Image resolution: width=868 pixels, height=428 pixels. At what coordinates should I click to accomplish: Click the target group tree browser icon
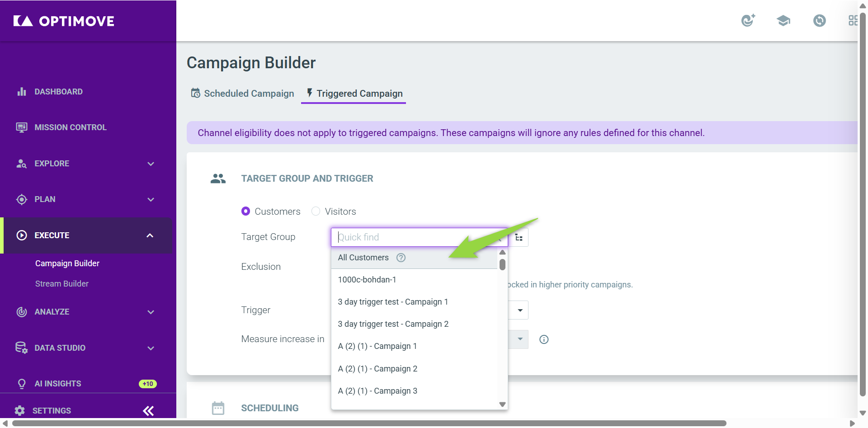tap(519, 237)
